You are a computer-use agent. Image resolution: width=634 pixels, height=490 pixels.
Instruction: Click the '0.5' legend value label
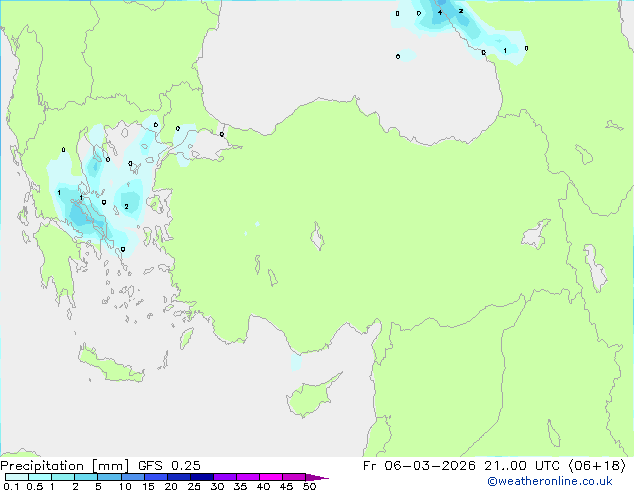[35, 486]
